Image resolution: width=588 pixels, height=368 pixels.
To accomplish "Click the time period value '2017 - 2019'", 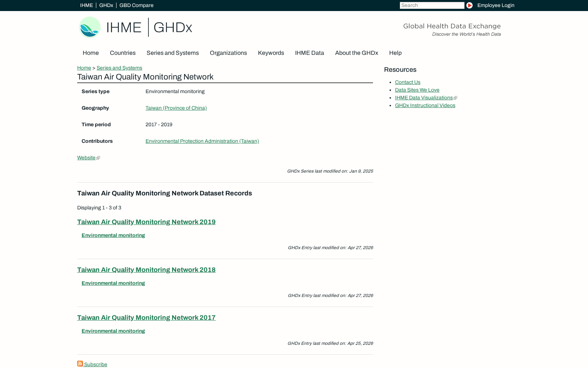I will coord(159,124).
